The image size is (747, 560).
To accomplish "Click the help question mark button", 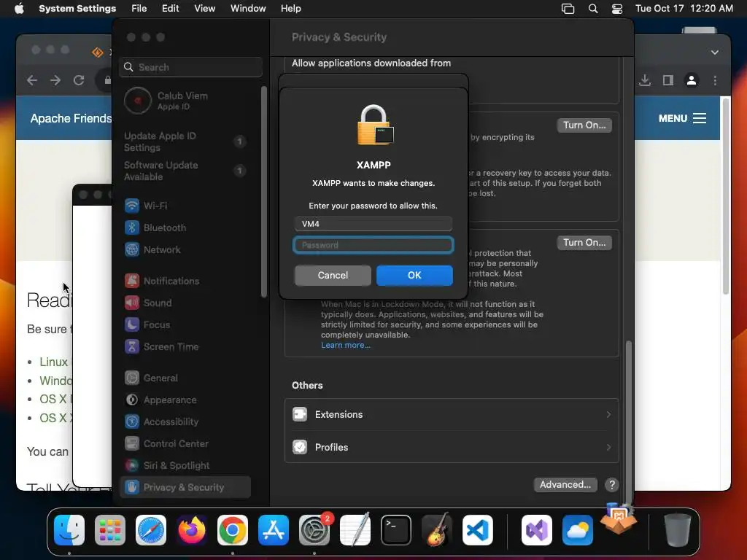I will coord(612,485).
